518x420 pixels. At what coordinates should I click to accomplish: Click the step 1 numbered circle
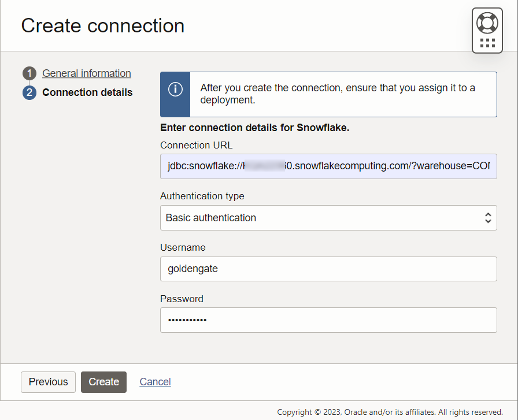click(x=29, y=73)
